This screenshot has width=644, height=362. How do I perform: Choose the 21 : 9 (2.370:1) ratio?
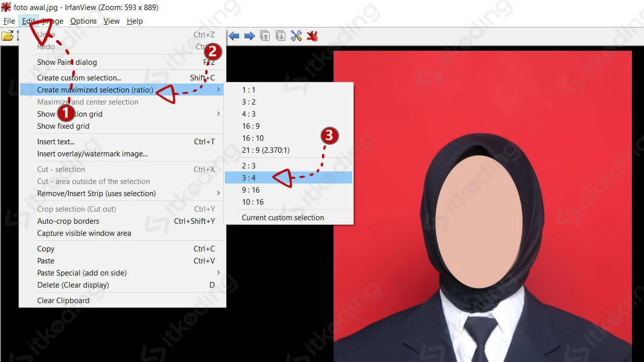[288, 150]
